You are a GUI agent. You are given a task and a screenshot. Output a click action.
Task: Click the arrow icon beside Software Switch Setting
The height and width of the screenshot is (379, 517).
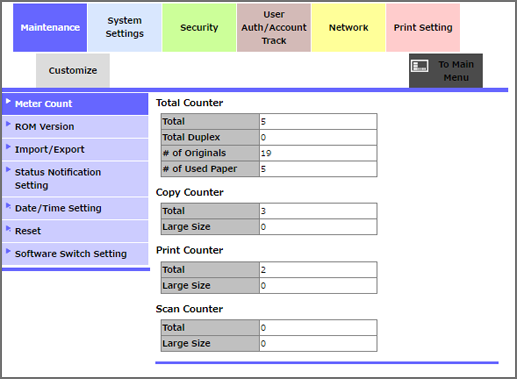(x=8, y=251)
